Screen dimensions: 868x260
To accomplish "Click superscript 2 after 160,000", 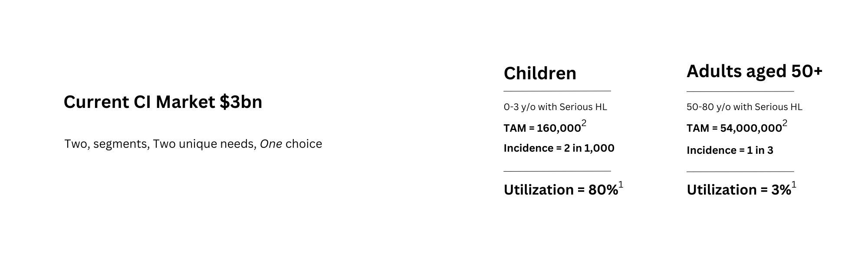I will click(584, 123).
